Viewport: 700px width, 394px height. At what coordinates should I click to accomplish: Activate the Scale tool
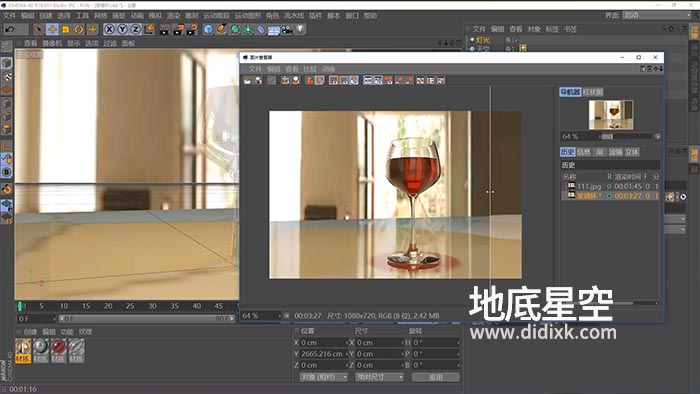click(x=66, y=29)
